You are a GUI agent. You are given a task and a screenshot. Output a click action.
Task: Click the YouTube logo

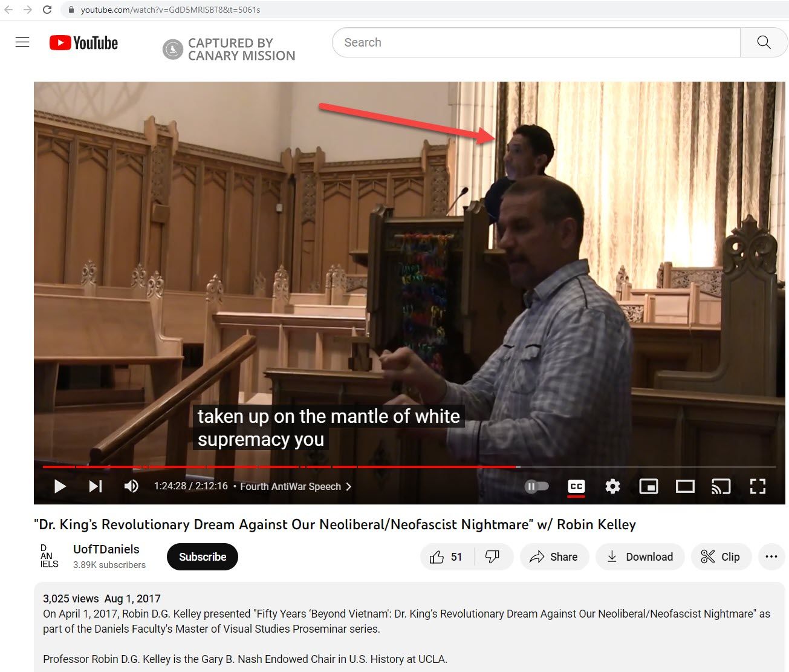83,43
